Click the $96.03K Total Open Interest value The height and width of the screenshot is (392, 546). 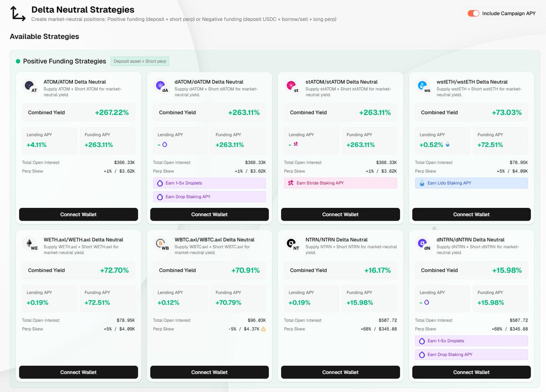click(x=257, y=320)
